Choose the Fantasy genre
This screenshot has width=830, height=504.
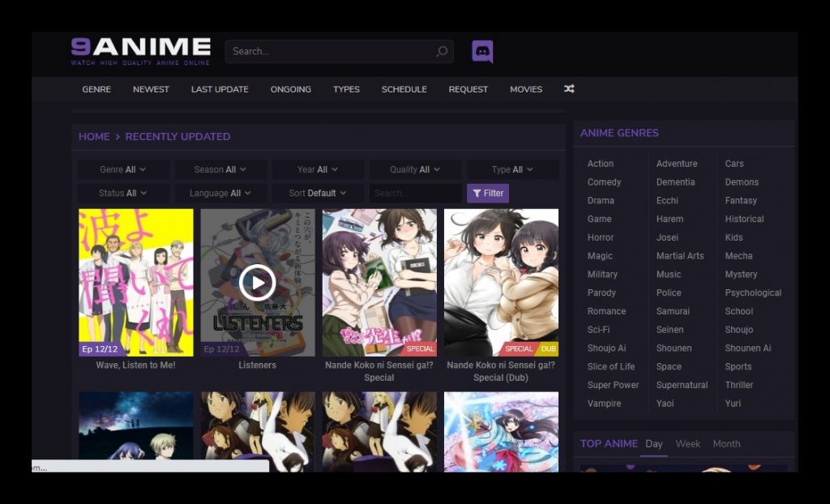pyautogui.click(x=741, y=201)
